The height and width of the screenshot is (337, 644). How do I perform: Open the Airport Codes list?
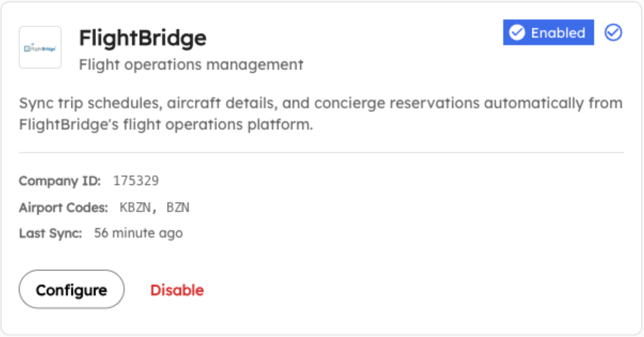(154, 207)
